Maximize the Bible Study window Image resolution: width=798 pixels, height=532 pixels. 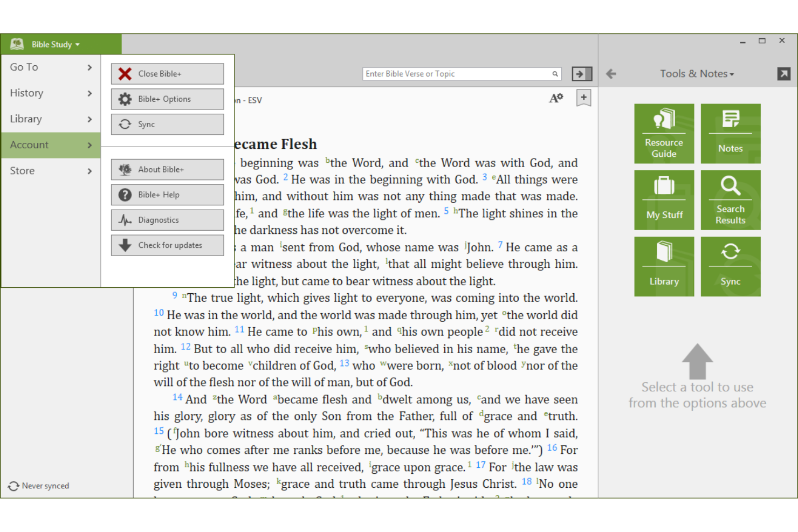click(762, 41)
